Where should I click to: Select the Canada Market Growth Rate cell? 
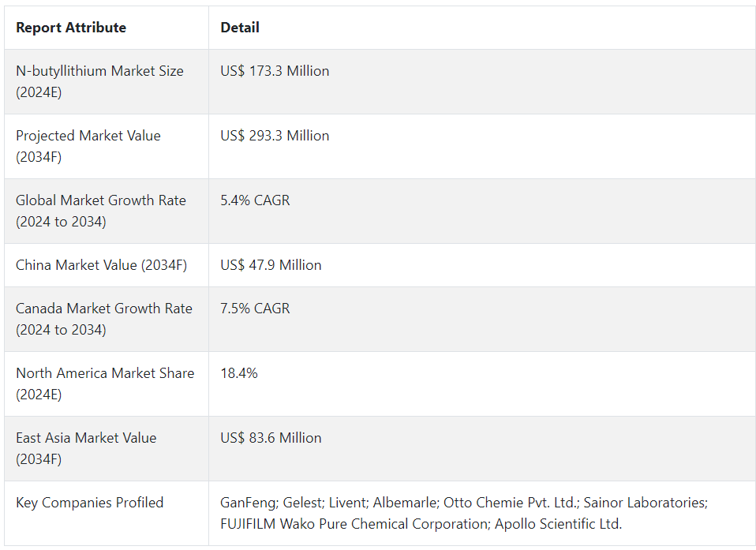coord(107,319)
